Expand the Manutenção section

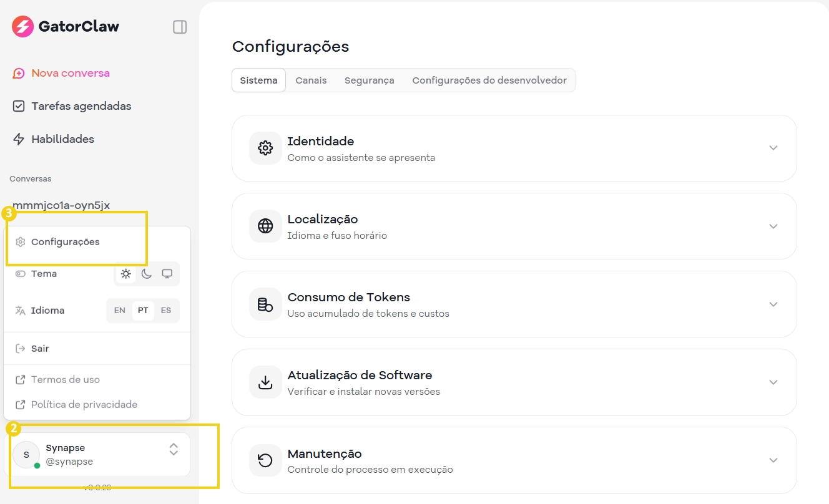tap(773, 460)
